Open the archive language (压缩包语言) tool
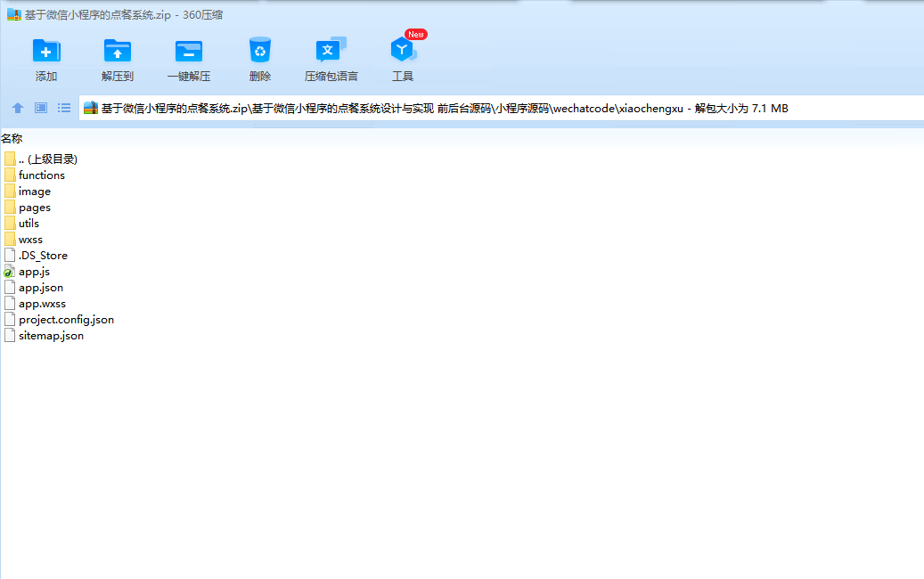924x579 pixels. (331, 50)
